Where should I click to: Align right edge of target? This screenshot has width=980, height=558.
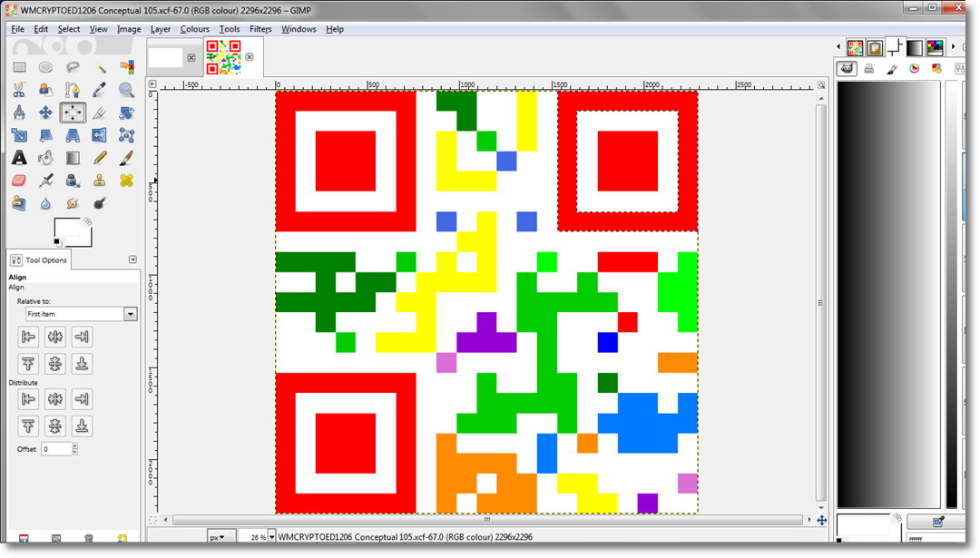82,337
